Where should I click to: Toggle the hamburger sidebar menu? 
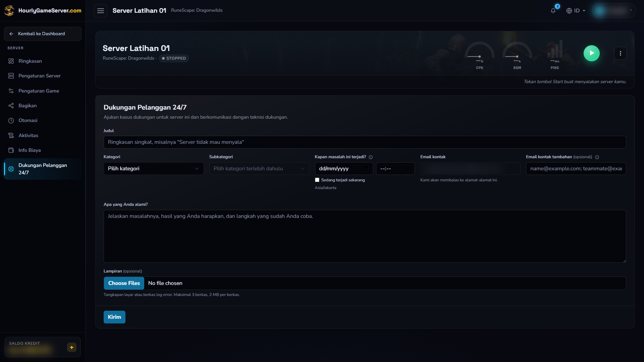101,11
